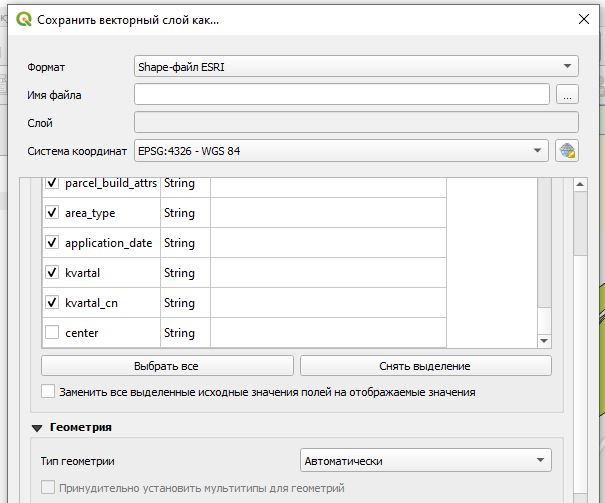Select the application_date field name
This screenshot has width=605, height=503.
pos(108,243)
